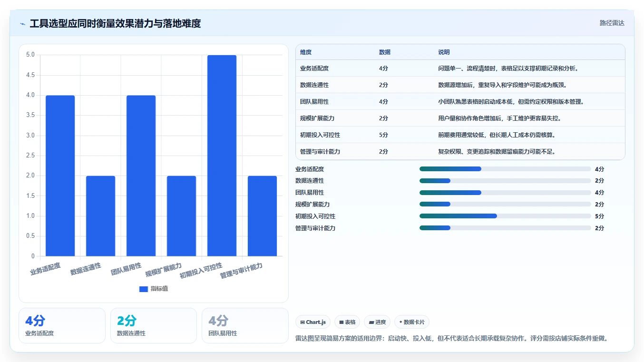This screenshot has height=362, width=644.
Task: Click the 5分 label beside 初期投入可控性 progress
Action: click(x=599, y=216)
